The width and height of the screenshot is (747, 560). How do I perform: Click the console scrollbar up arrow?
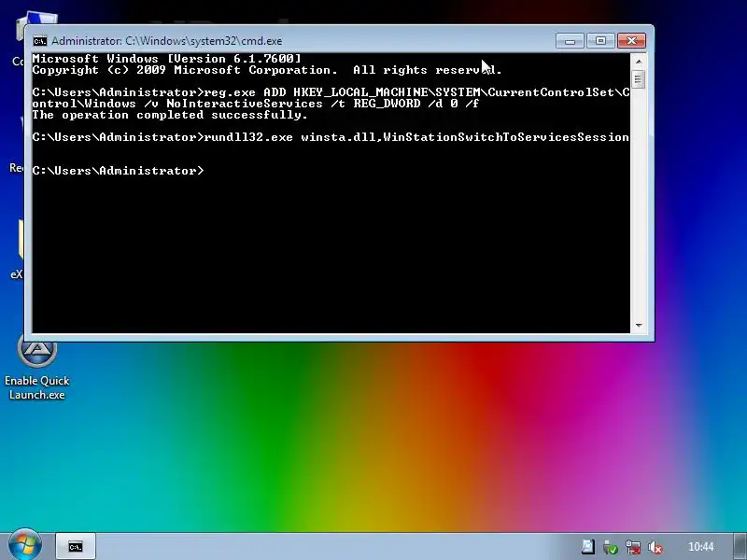(x=639, y=62)
